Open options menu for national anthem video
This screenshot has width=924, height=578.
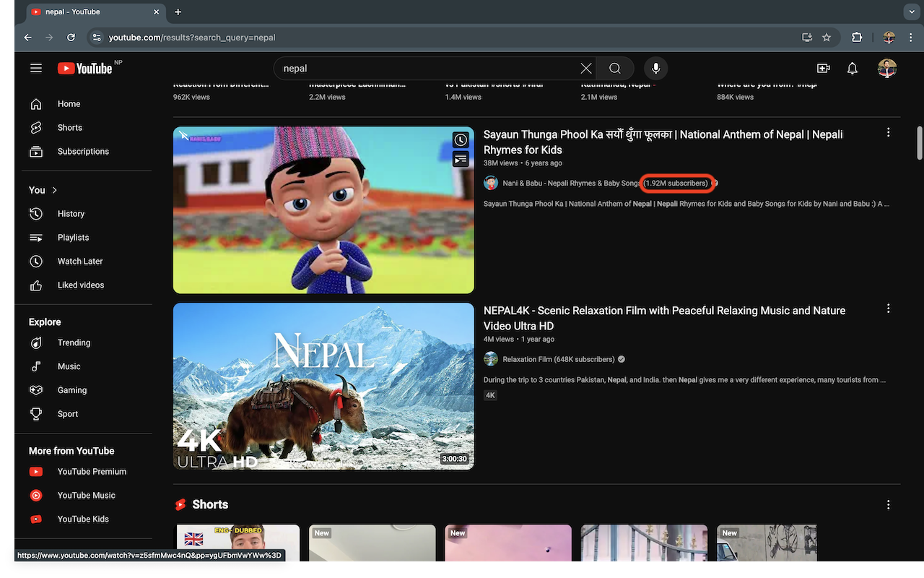coord(888,132)
